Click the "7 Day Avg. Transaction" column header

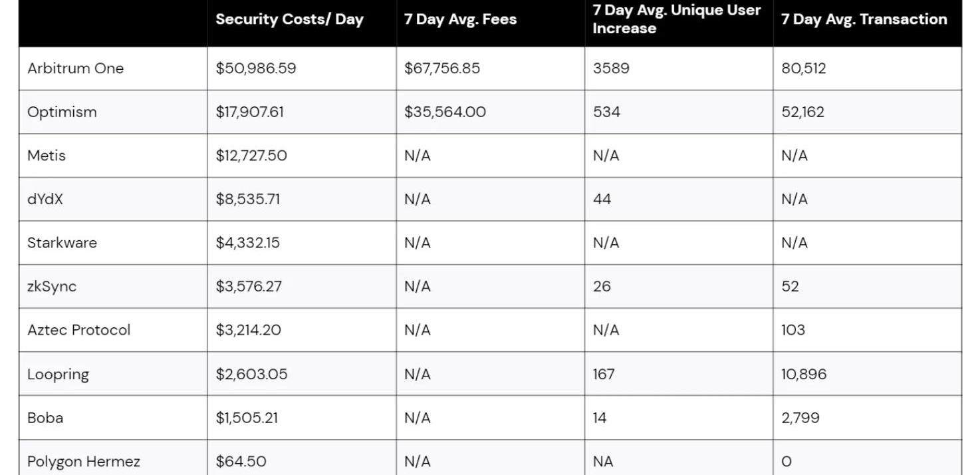pyautogui.click(x=864, y=19)
